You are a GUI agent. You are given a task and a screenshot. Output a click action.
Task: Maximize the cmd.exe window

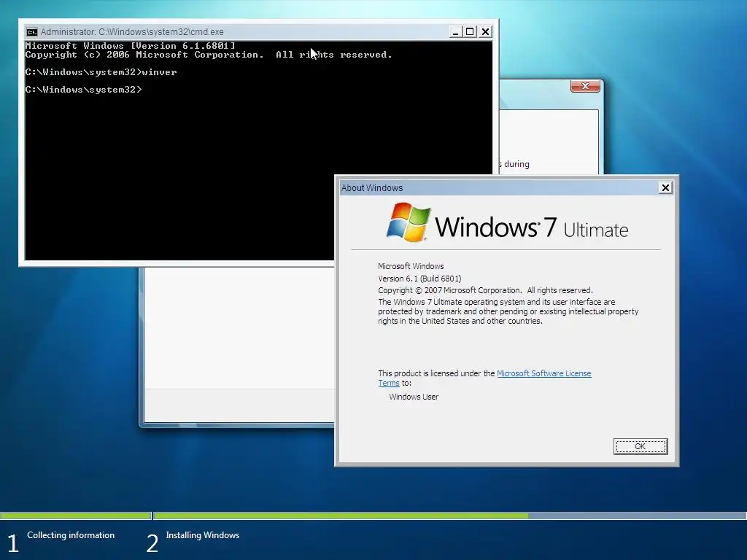[470, 32]
